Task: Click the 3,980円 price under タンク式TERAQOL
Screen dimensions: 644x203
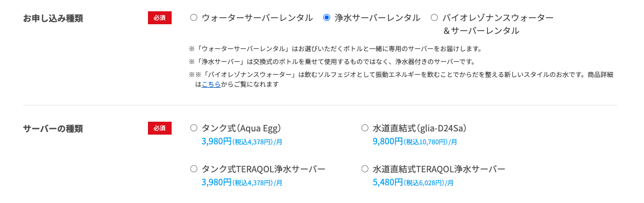Action: tap(217, 183)
